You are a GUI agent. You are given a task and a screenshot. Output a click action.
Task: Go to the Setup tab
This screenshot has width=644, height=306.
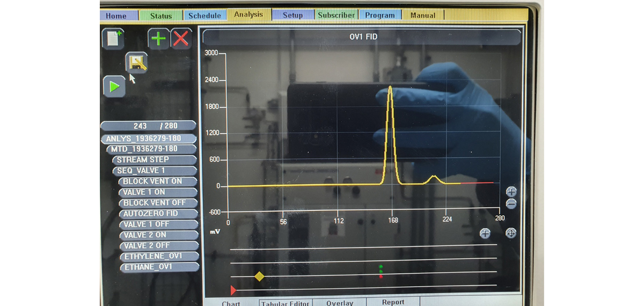coord(292,16)
